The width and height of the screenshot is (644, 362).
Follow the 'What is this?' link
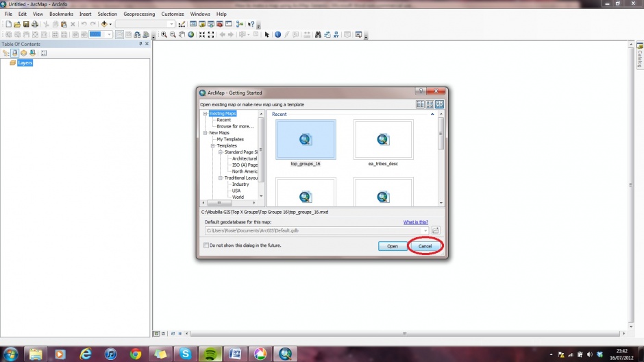click(415, 222)
